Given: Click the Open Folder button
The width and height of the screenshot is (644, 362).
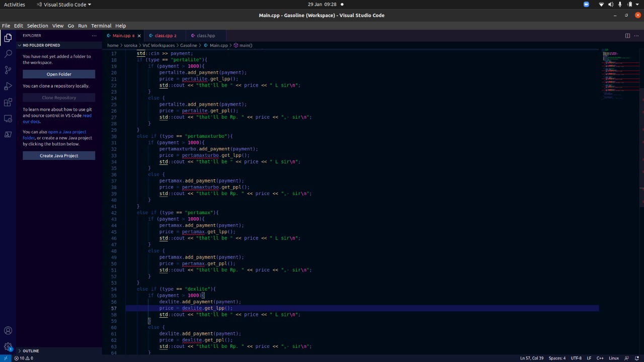Looking at the screenshot, I should coord(59,74).
